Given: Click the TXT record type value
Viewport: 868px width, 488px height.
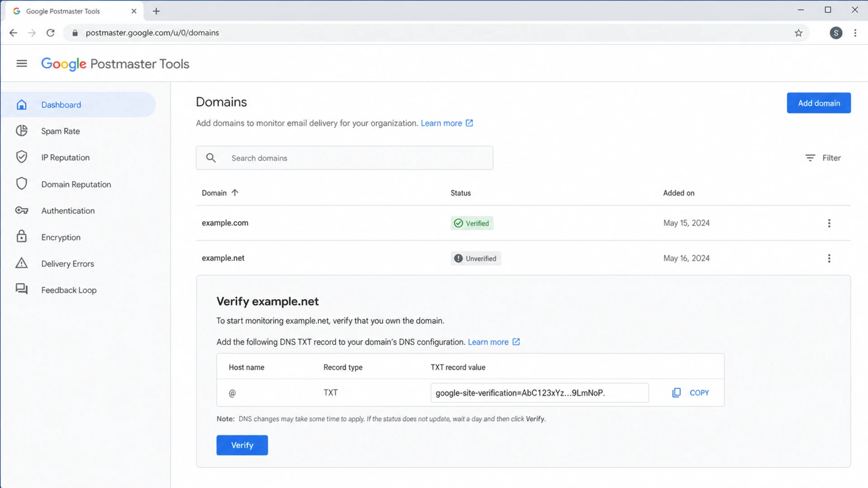Looking at the screenshot, I should point(330,393).
